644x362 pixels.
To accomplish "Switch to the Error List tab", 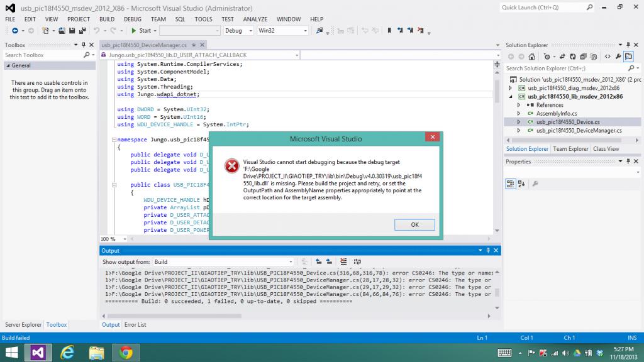I will tap(135, 325).
